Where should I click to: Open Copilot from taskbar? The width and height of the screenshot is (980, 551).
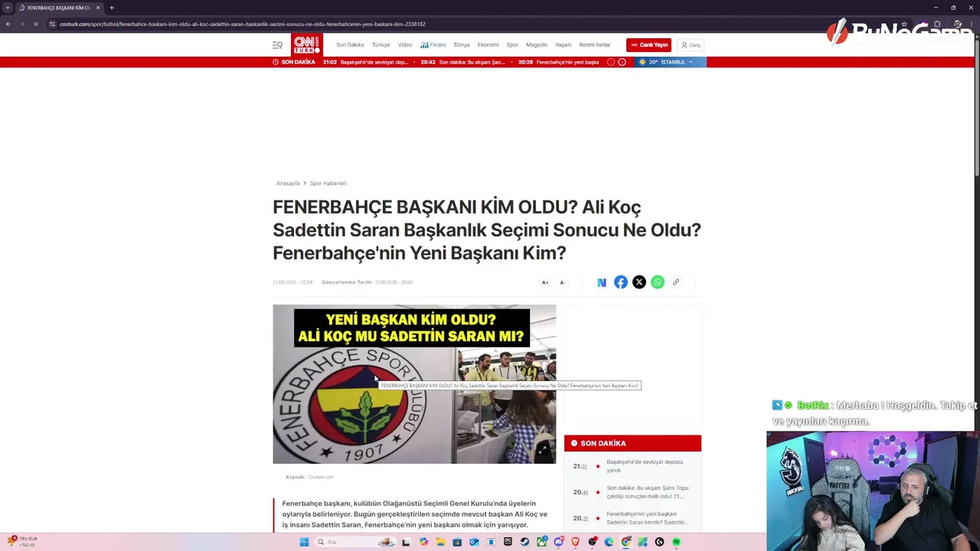click(423, 542)
